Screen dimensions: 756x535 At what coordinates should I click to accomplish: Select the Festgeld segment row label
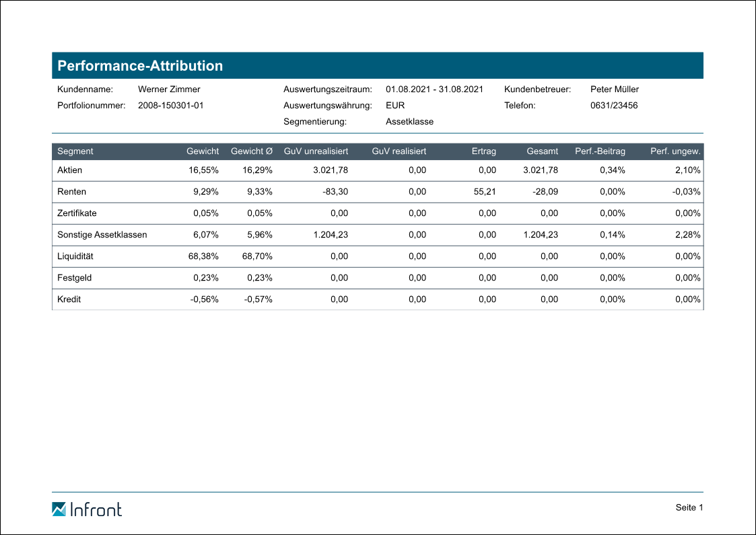click(x=75, y=278)
